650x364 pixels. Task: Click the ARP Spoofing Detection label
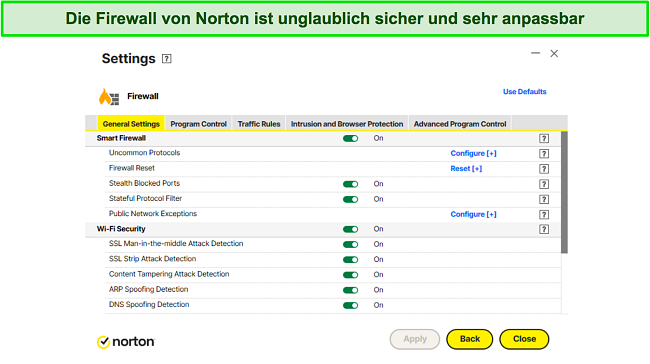(x=148, y=289)
